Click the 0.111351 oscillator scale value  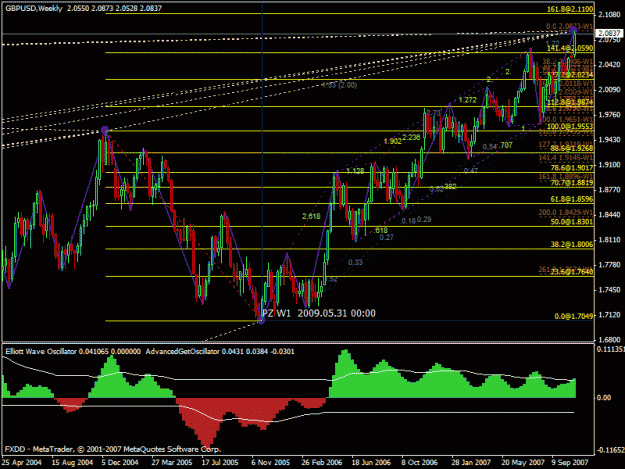611,349
